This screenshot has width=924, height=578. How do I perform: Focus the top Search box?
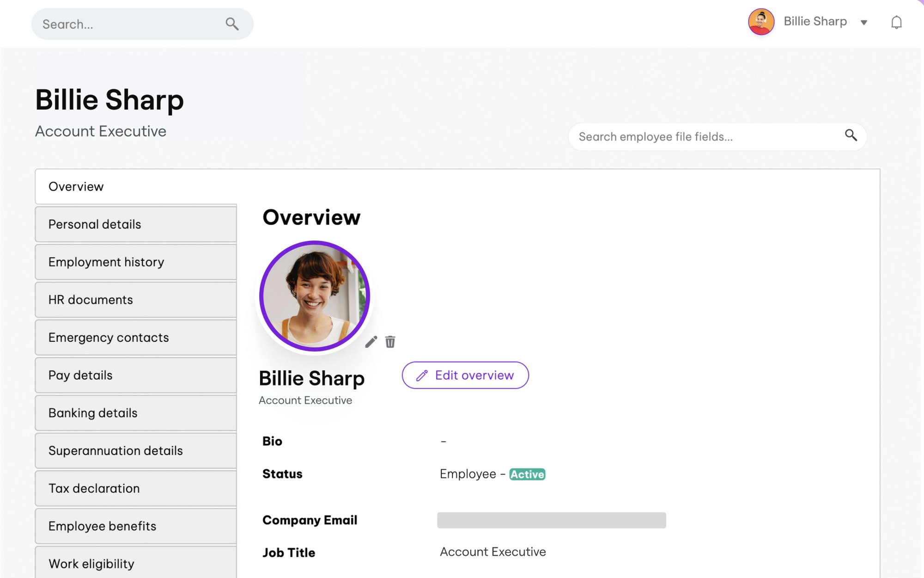(129, 24)
